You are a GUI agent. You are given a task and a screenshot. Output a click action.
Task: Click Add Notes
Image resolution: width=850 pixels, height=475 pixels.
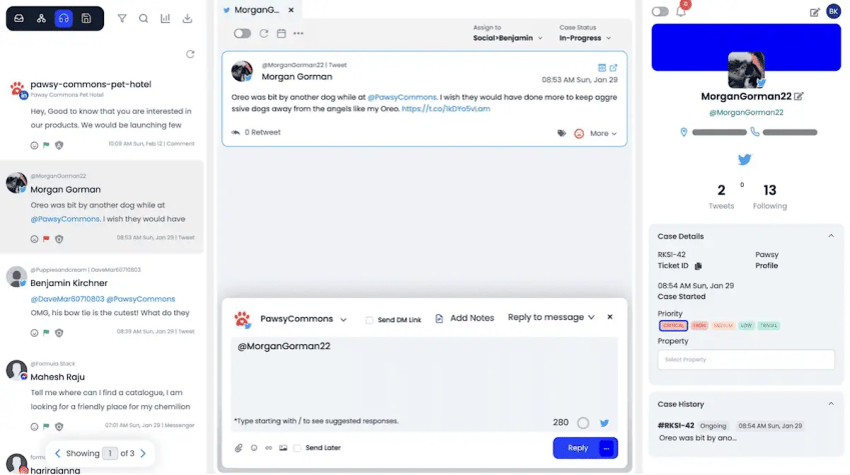coord(466,318)
